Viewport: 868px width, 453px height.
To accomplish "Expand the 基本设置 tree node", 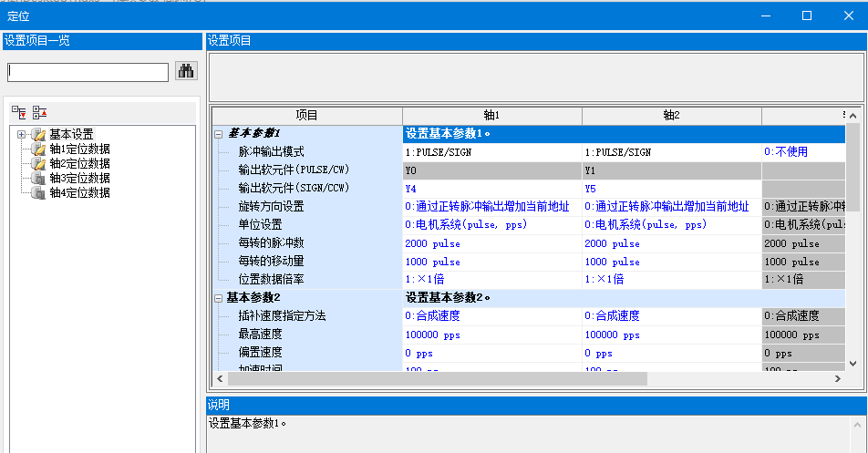I will tap(22, 135).
